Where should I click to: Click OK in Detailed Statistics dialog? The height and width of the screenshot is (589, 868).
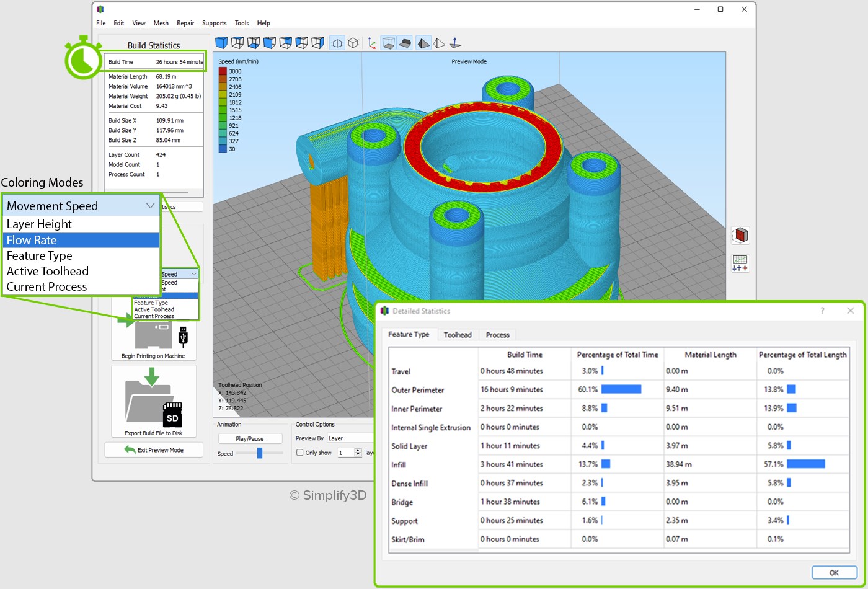point(833,572)
